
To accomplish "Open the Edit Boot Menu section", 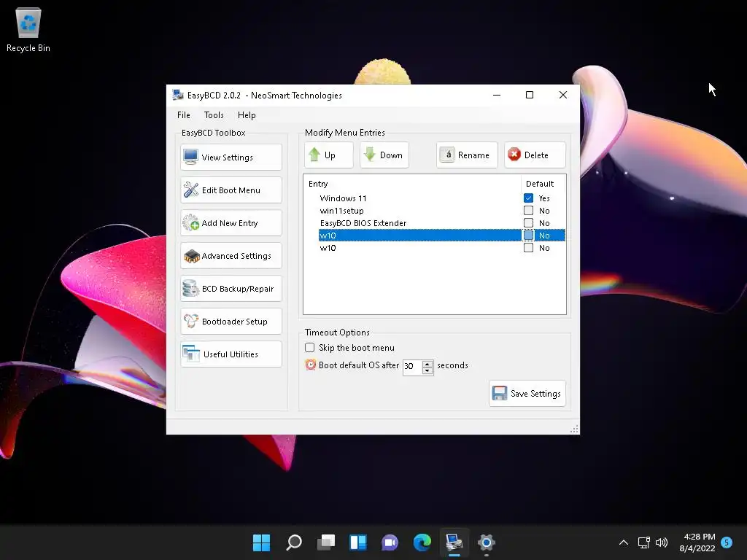I will (231, 190).
